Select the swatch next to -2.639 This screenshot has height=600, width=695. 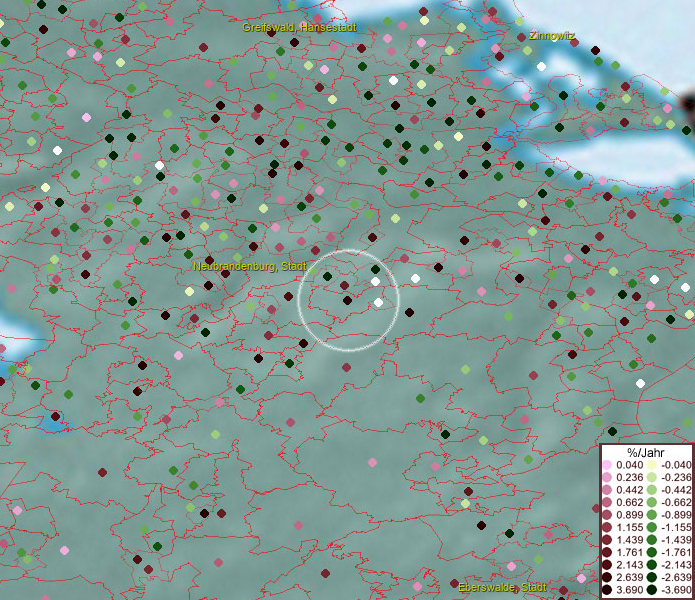(x=652, y=577)
